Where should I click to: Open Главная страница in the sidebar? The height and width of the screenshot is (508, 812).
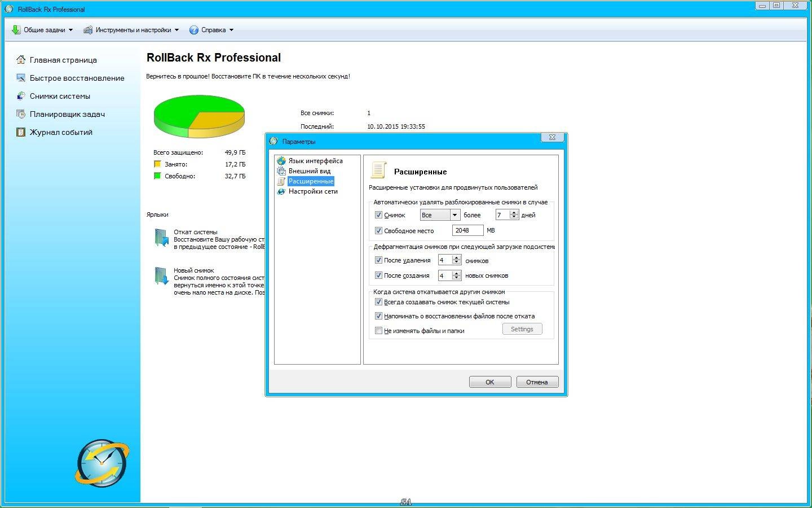click(63, 60)
